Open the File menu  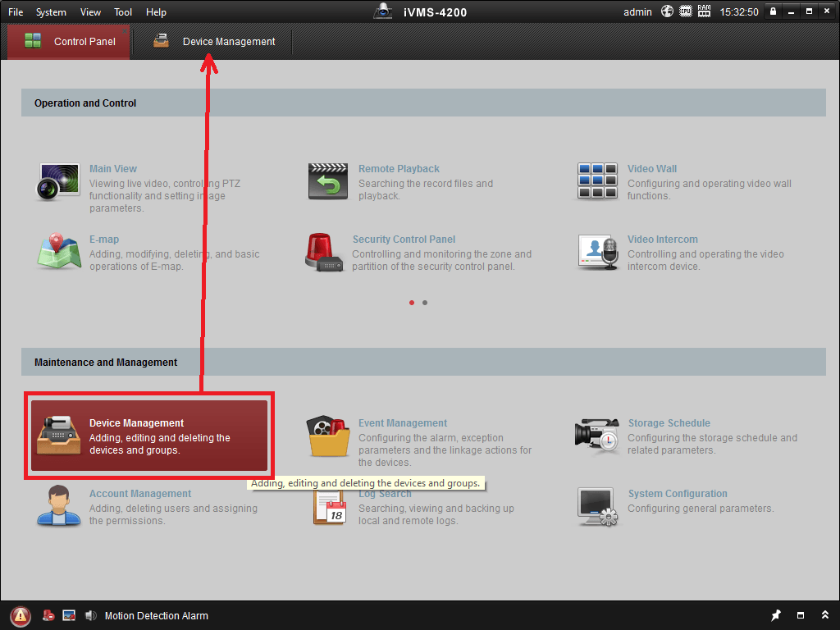(x=16, y=11)
